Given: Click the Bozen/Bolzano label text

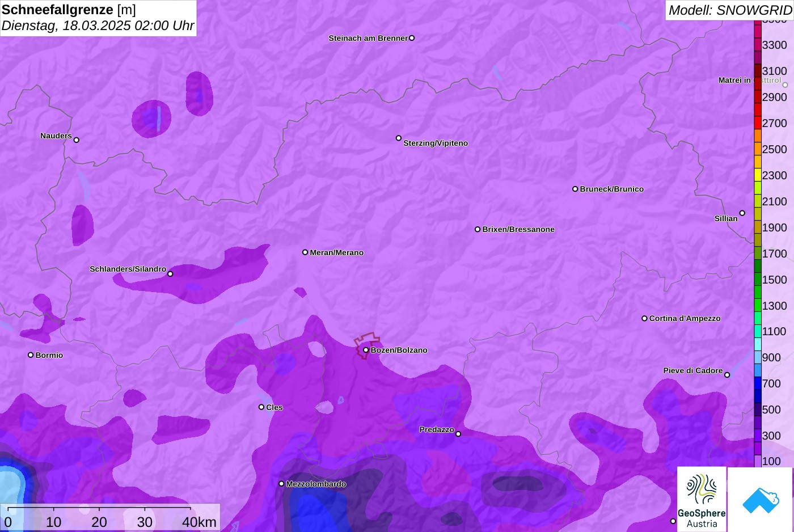Looking at the screenshot, I should point(399,350).
